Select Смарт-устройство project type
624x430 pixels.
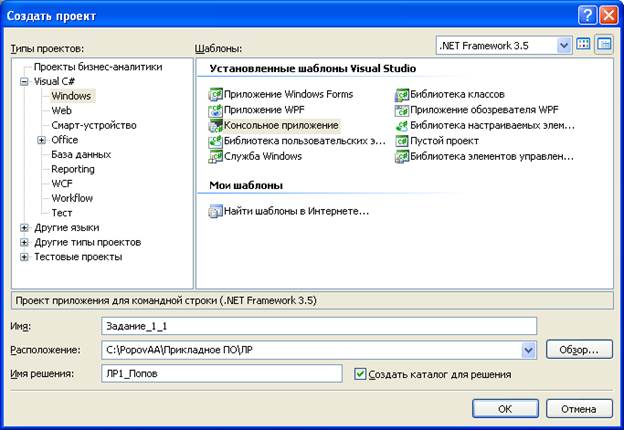(94, 125)
